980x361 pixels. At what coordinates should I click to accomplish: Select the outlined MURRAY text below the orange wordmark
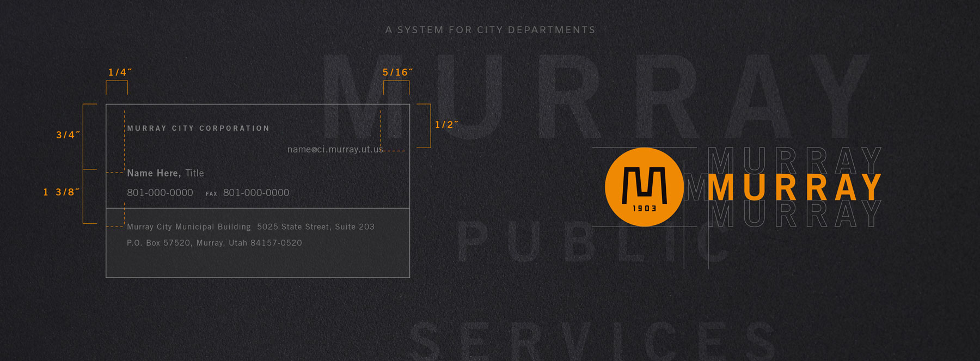(x=795, y=214)
